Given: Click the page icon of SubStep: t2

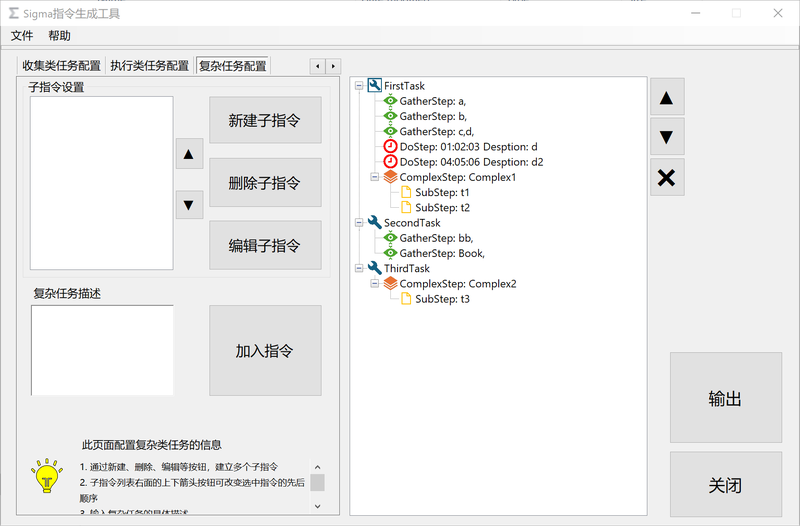Looking at the screenshot, I should pos(406,207).
